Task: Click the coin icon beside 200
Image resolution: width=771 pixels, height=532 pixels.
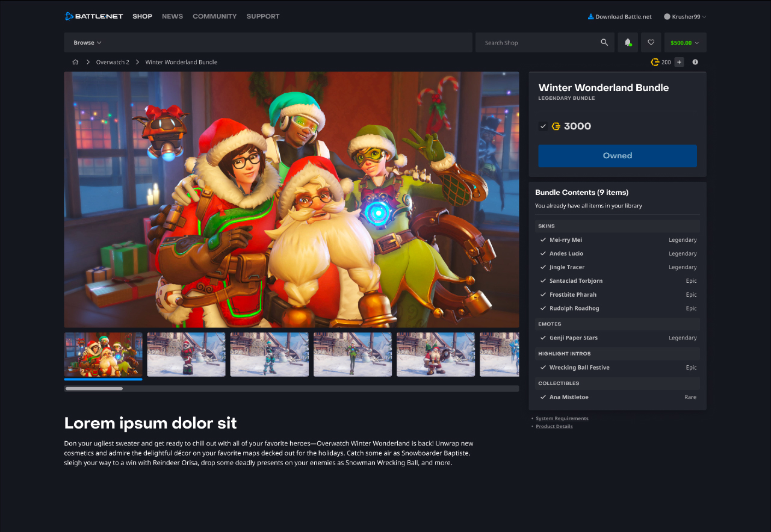Action: [655, 62]
